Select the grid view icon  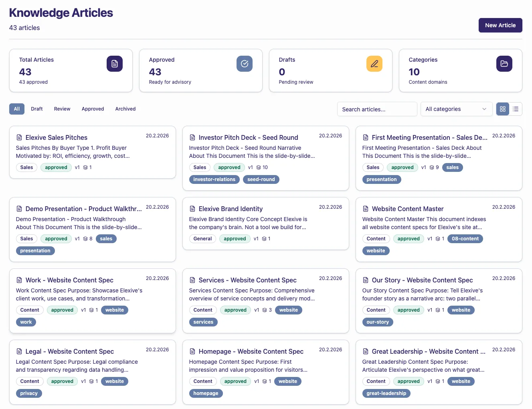[502, 109]
